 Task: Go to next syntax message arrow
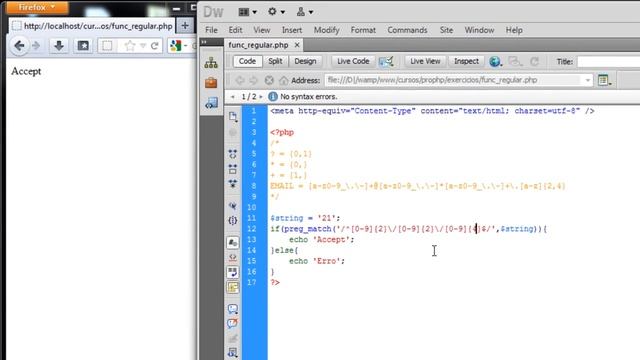(261, 97)
